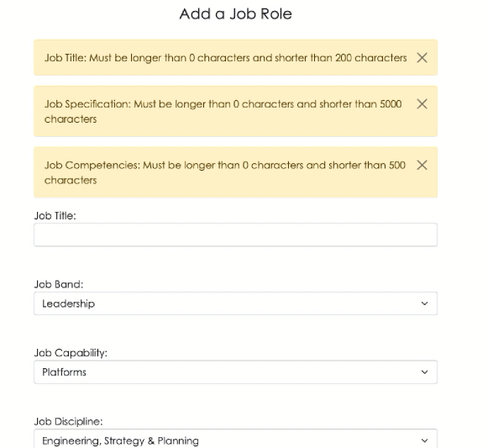
Task: Click the Job Title 200 characters warning text
Action: (x=226, y=58)
